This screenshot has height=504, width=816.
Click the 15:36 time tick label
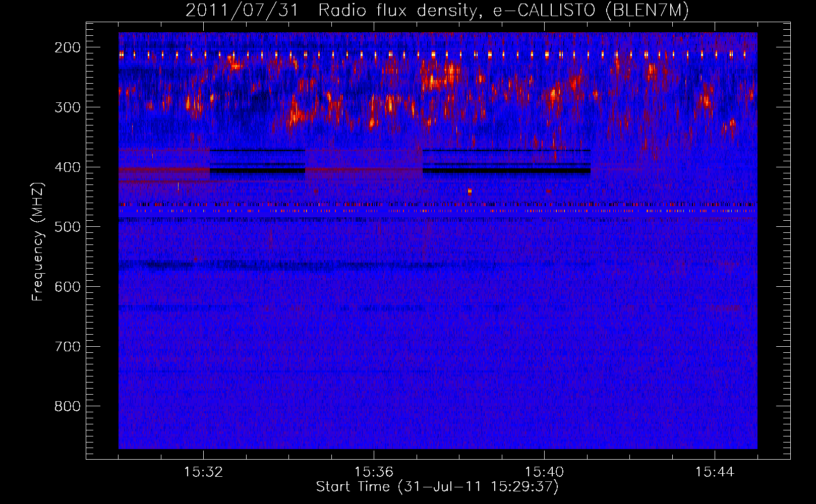[x=374, y=472]
